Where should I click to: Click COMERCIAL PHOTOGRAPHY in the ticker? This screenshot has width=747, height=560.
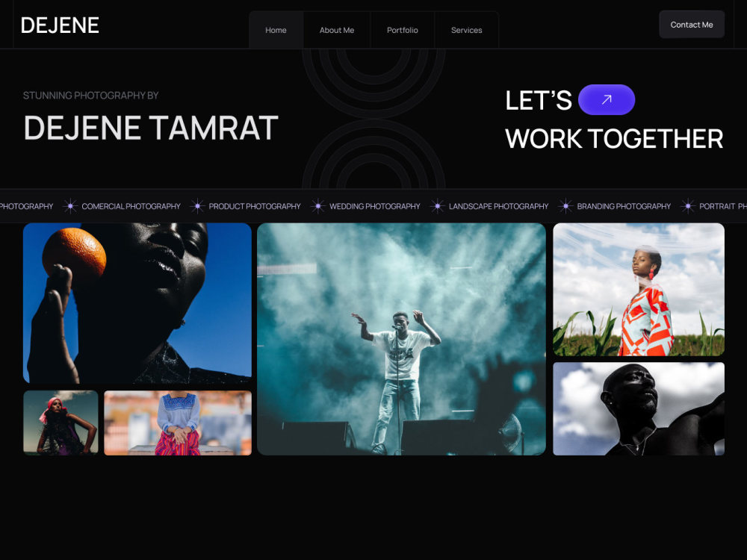[131, 206]
